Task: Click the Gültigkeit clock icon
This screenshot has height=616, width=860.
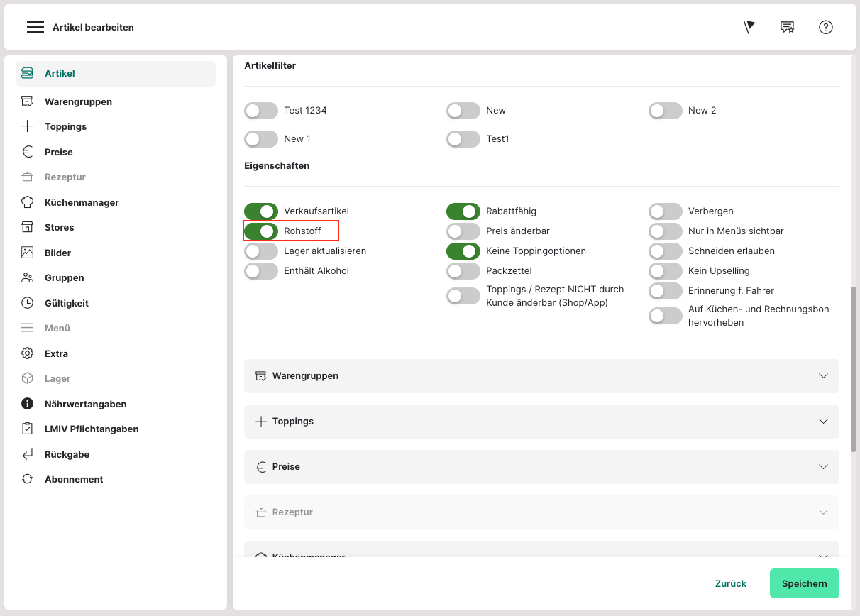Action: 27,303
